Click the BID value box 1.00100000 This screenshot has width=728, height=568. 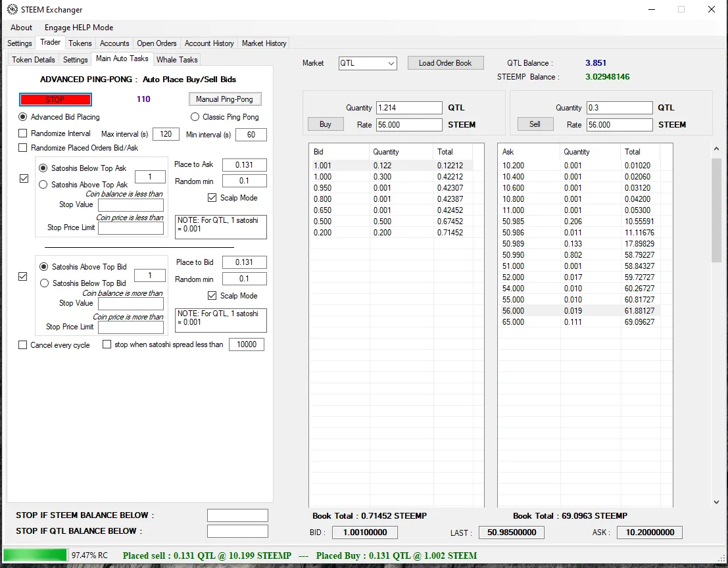point(365,532)
